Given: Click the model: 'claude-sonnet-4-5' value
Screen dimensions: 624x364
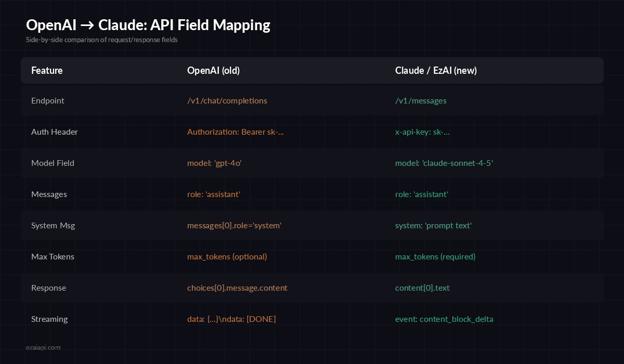Looking at the screenshot, I should tap(444, 163).
